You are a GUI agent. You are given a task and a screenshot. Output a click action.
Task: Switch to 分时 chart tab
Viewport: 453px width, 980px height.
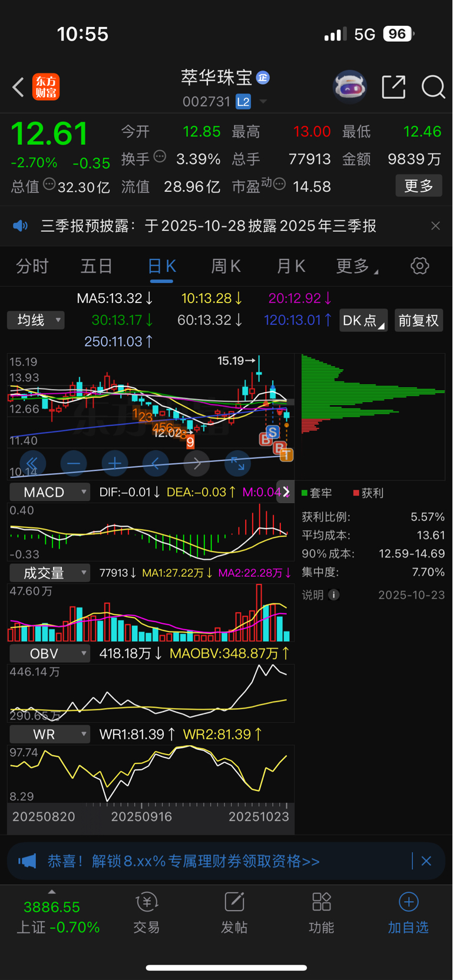[32, 266]
